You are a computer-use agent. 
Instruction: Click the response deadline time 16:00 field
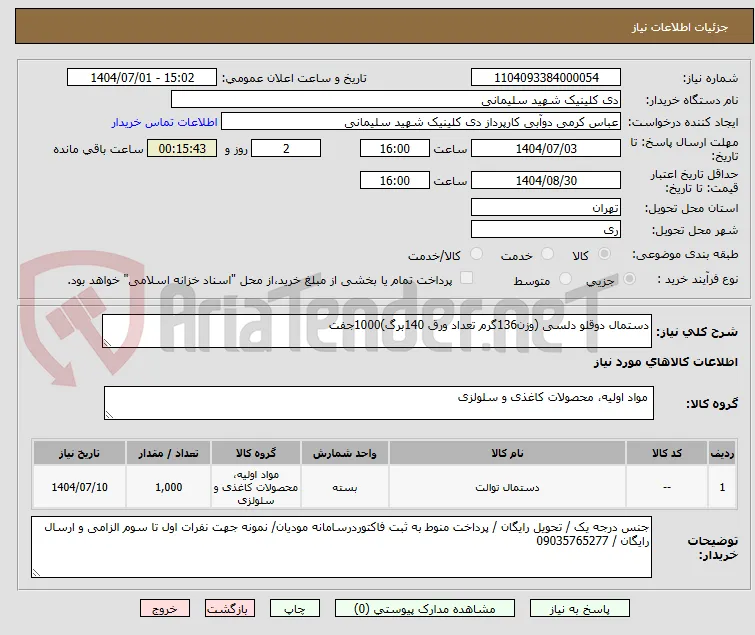(x=395, y=148)
